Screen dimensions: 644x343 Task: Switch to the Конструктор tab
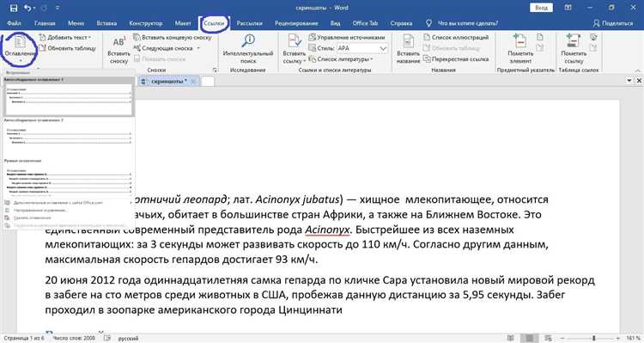[x=145, y=23]
